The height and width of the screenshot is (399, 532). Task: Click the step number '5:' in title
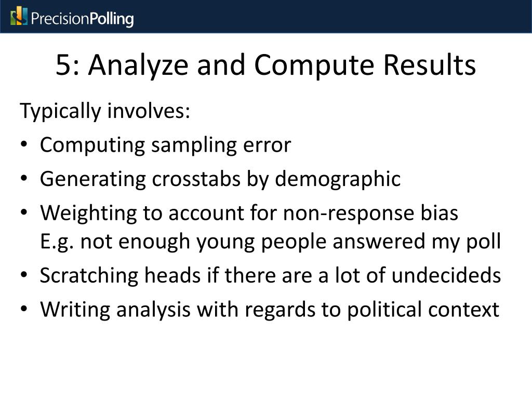click(68, 64)
